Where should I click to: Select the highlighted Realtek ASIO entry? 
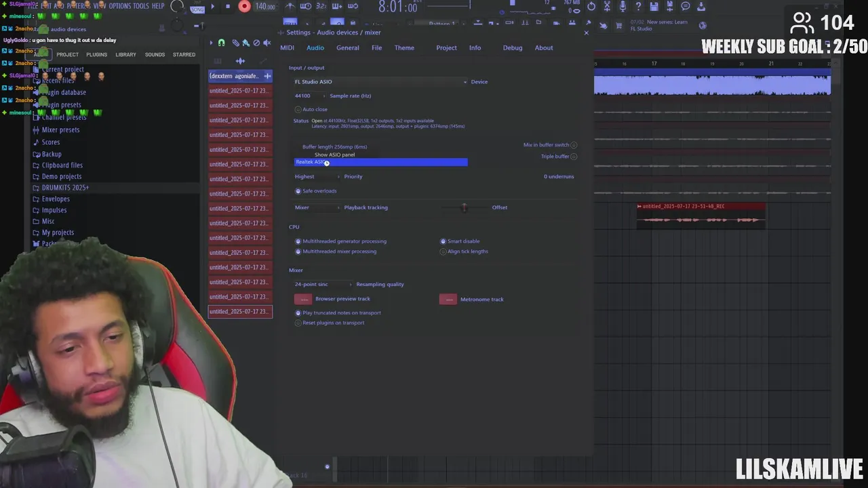click(380, 162)
